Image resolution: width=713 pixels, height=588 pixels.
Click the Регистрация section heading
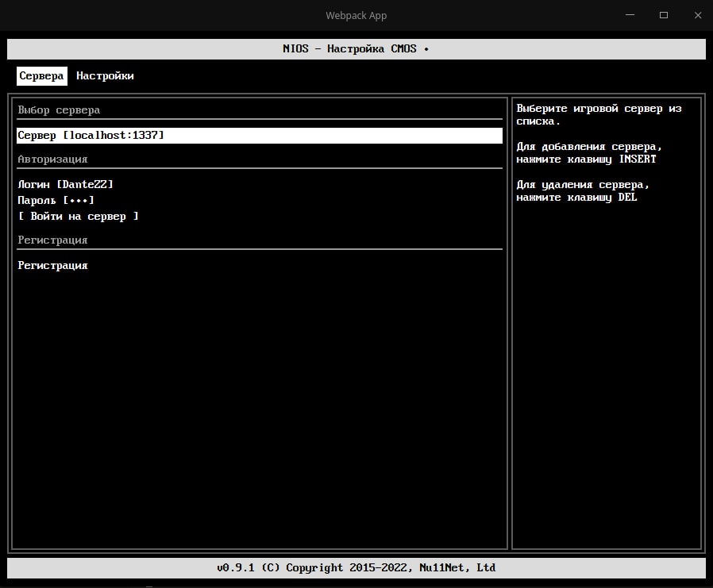point(52,240)
